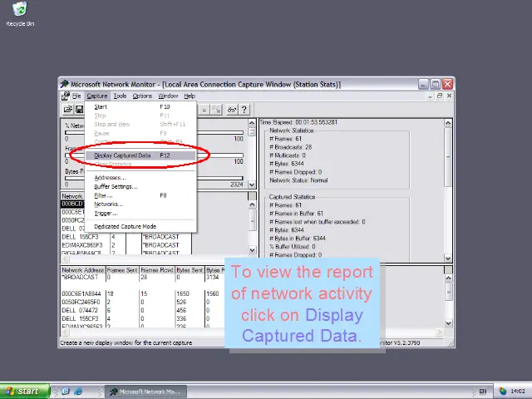Click the # Frames in Buffer: 61 line
The width and height of the screenshot is (532, 399).
(x=296, y=214)
